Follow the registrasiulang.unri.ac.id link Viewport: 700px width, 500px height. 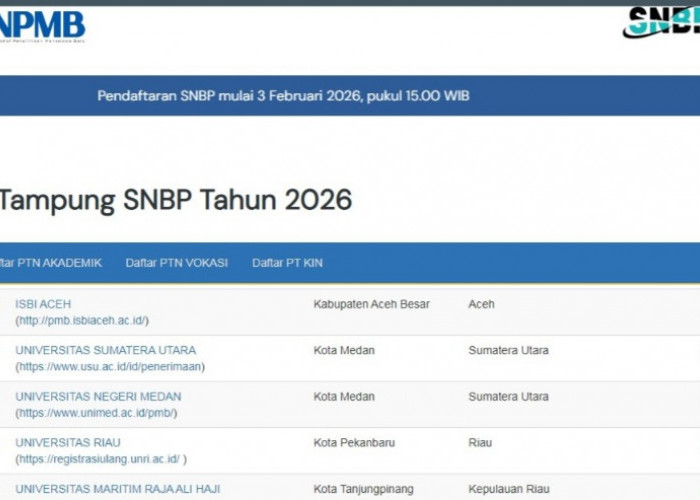[x=101, y=459]
